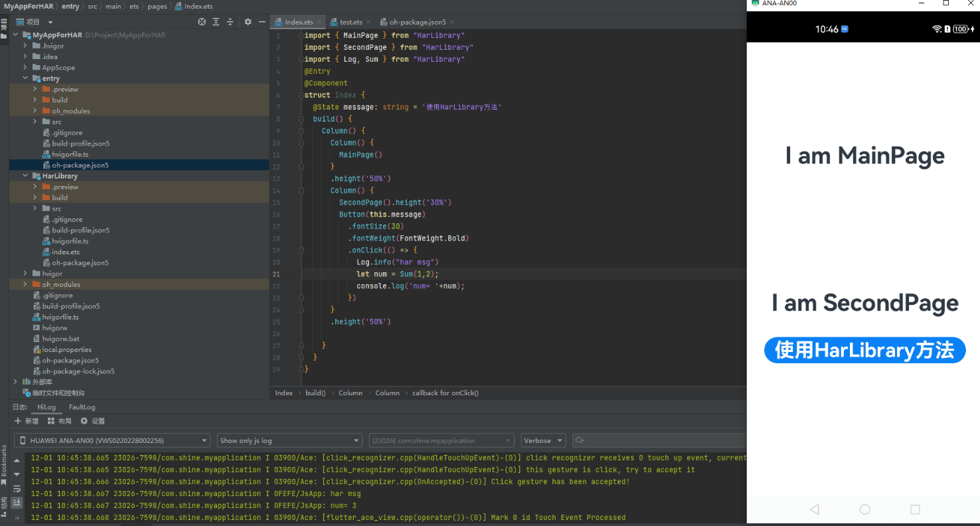Open the HUAWEI ANA-AN00 device dropdown
The width and height of the screenshot is (980, 526).
[x=112, y=440]
